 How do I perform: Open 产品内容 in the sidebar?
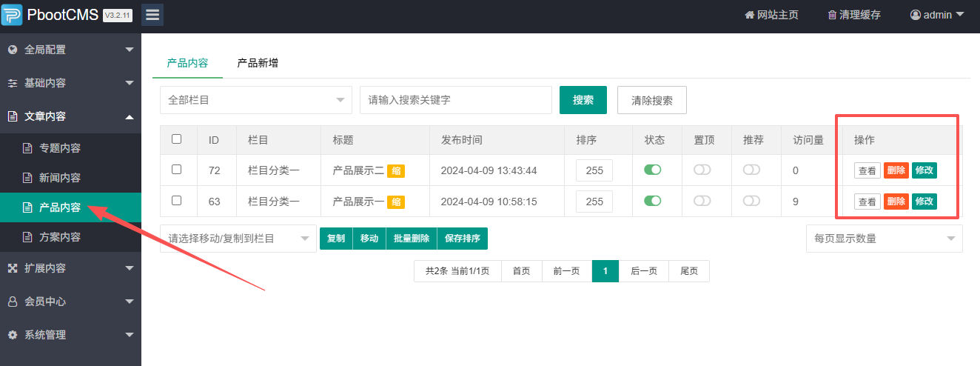click(70, 207)
